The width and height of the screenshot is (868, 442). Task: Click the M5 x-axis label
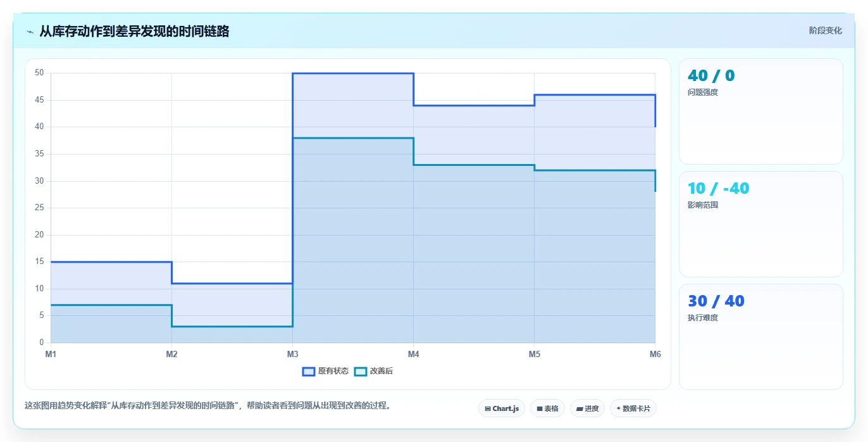click(534, 354)
